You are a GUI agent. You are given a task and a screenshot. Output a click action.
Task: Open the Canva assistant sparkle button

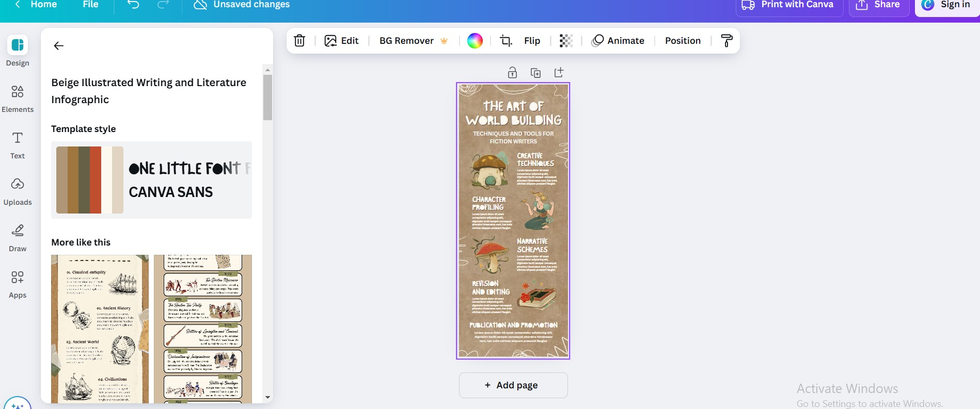18,405
